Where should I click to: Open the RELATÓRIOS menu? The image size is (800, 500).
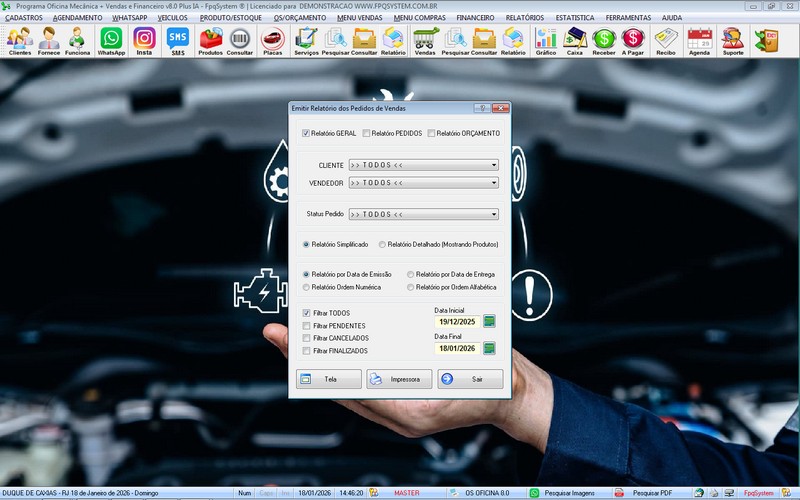(525, 18)
